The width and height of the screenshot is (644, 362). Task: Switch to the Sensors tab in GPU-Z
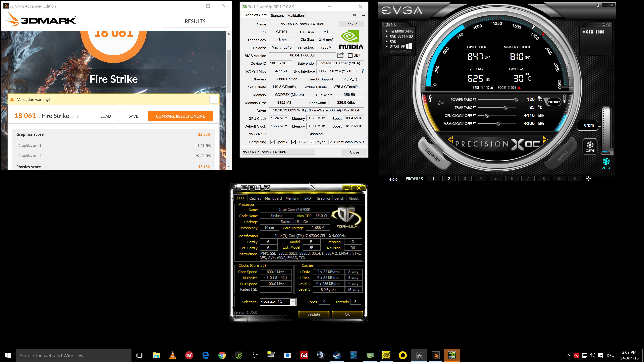[x=277, y=15]
